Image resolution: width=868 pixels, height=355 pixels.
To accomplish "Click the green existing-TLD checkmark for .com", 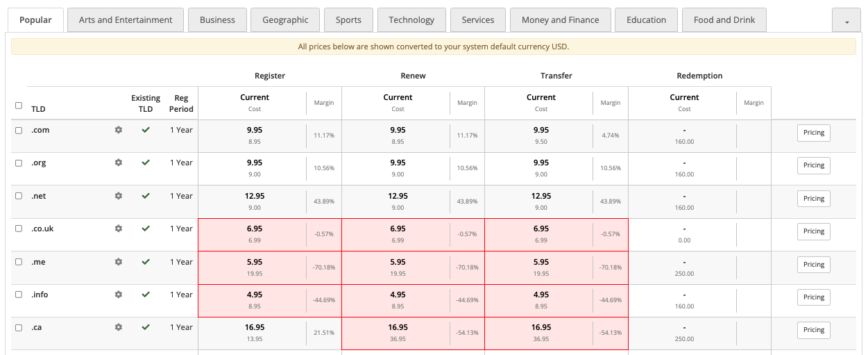I will [146, 130].
